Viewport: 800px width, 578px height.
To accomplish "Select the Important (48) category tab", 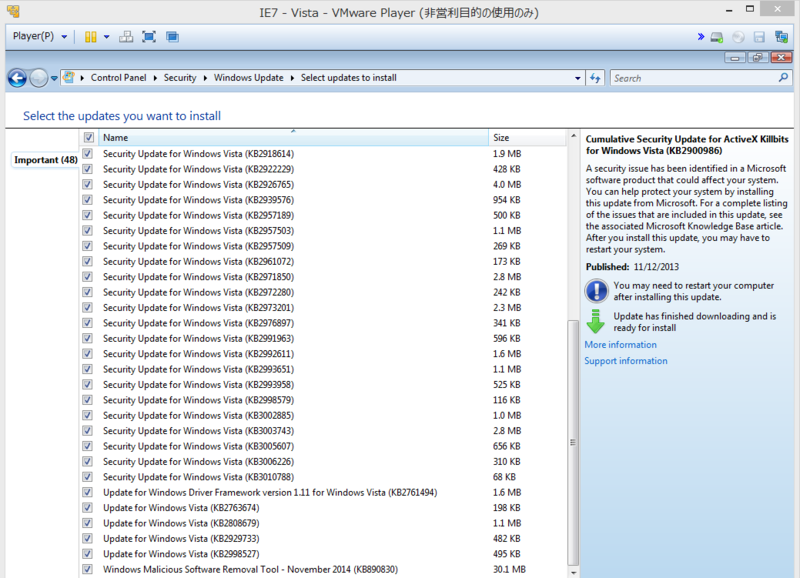I will pos(45,160).
